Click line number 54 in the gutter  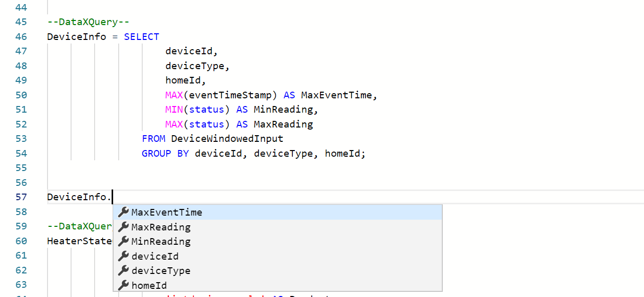click(x=21, y=153)
